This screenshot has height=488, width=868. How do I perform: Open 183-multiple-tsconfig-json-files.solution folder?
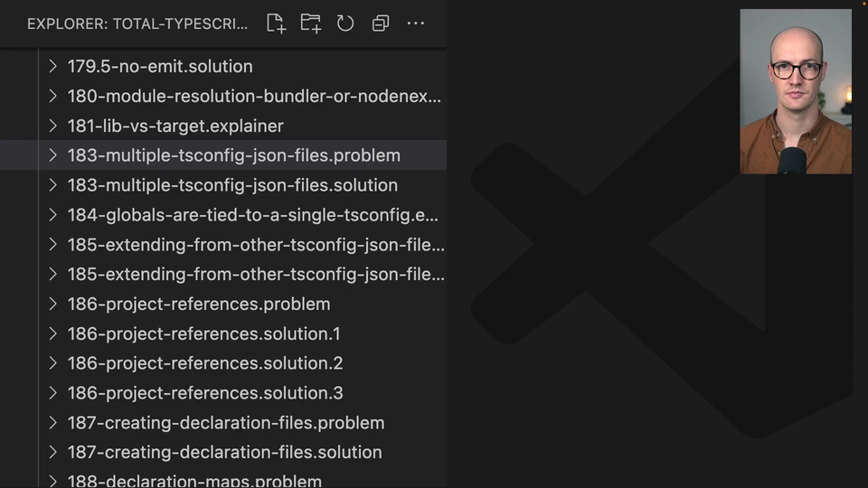[x=232, y=185]
